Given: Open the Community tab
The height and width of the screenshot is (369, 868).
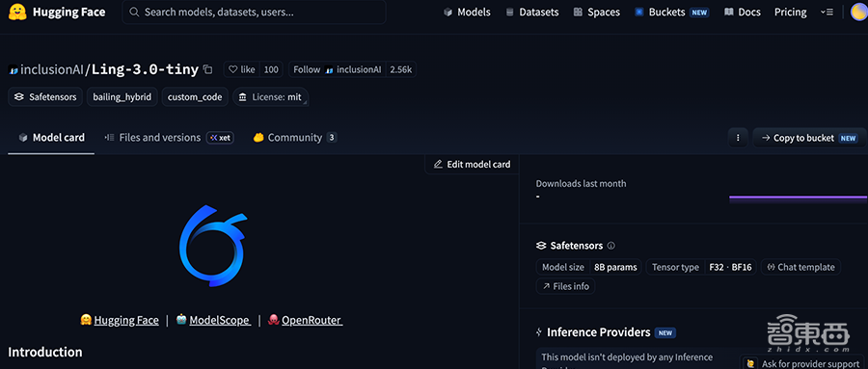Looking at the screenshot, I should [294, 138].
